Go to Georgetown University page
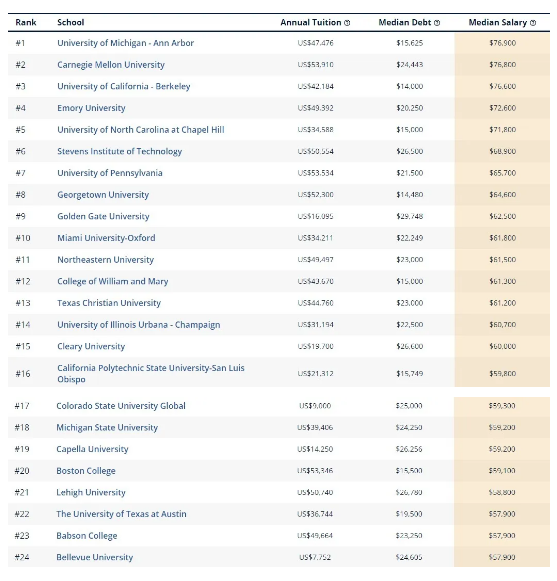This screenshot has width=557, height=581. point(103,195)
